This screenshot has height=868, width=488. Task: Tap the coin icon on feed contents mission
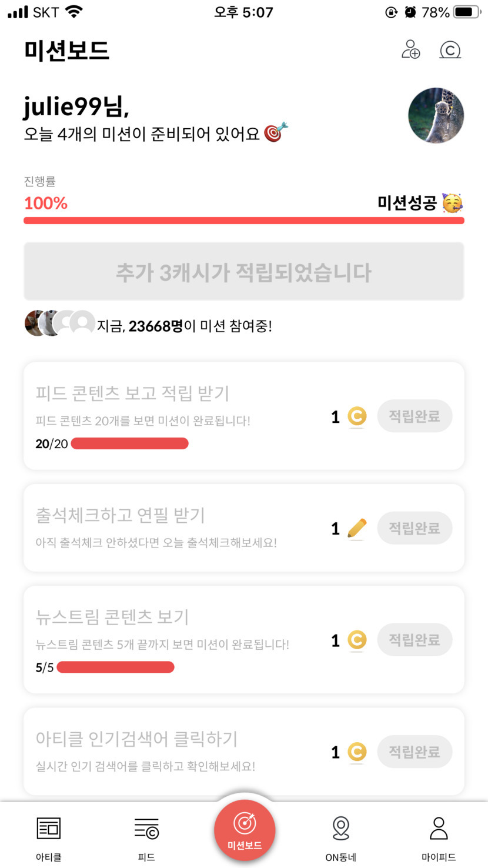[x=356, y=417]
